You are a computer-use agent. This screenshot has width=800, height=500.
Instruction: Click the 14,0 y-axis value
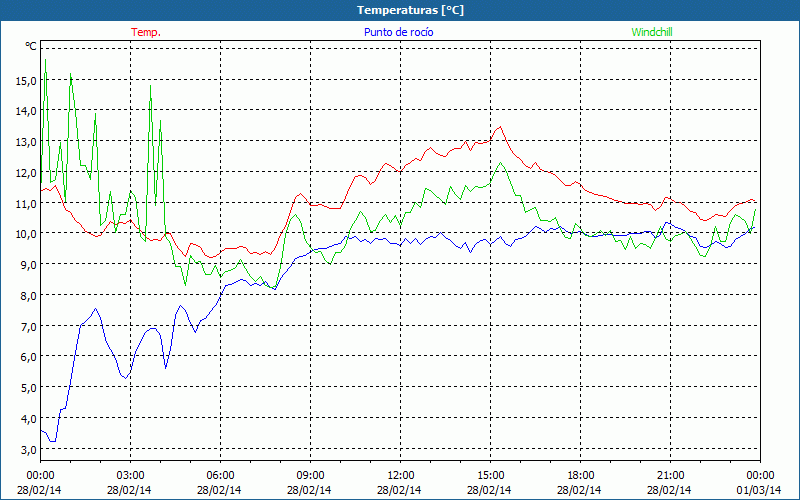click(x=26, y=111)
